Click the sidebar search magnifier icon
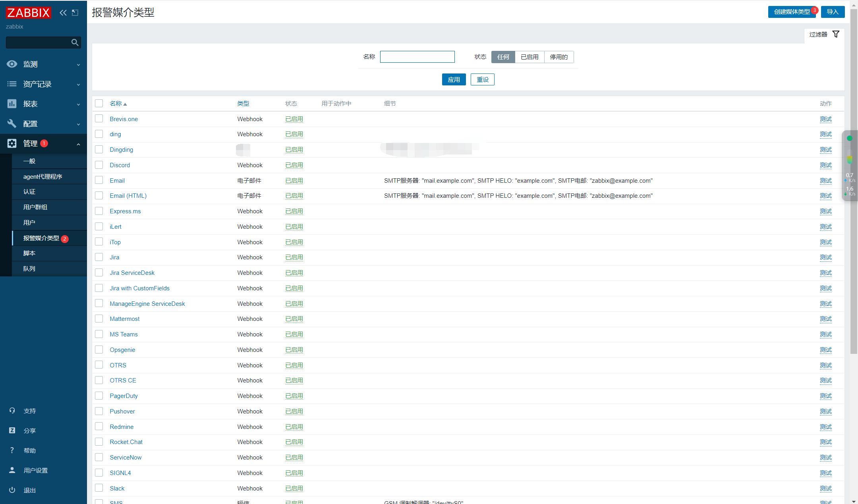 75,42
